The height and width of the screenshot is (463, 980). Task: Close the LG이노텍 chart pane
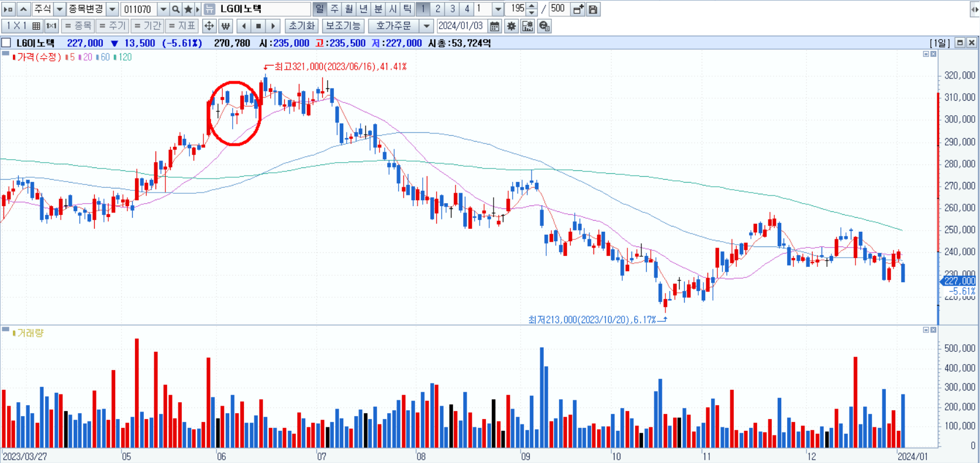click(971, 43)
